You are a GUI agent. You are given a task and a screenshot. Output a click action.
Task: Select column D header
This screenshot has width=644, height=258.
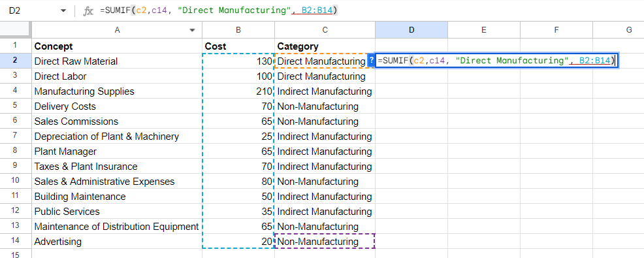tap(411, 29)
